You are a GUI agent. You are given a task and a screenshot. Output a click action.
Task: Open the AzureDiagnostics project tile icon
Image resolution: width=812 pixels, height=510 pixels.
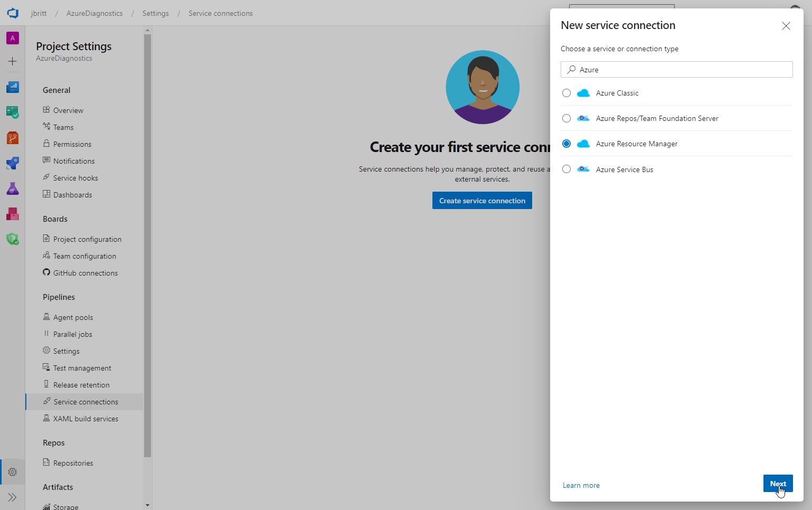pos(13,38)
